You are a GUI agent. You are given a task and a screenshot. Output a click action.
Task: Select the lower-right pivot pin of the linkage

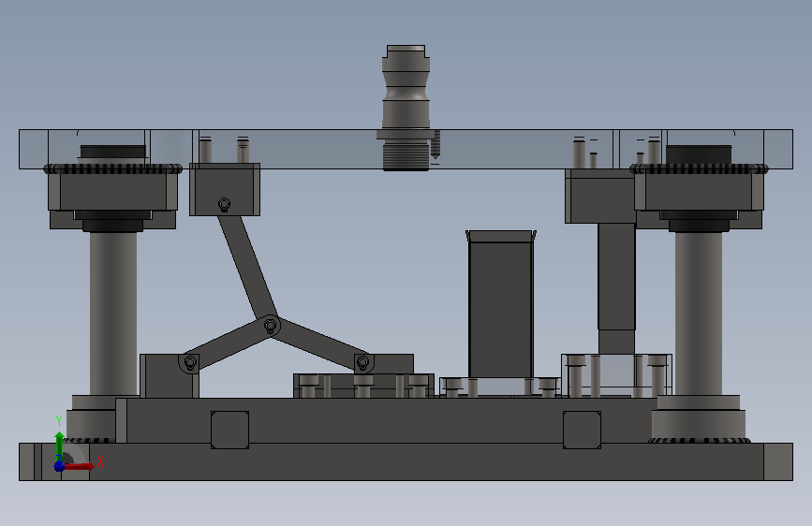tap(363, 362)
